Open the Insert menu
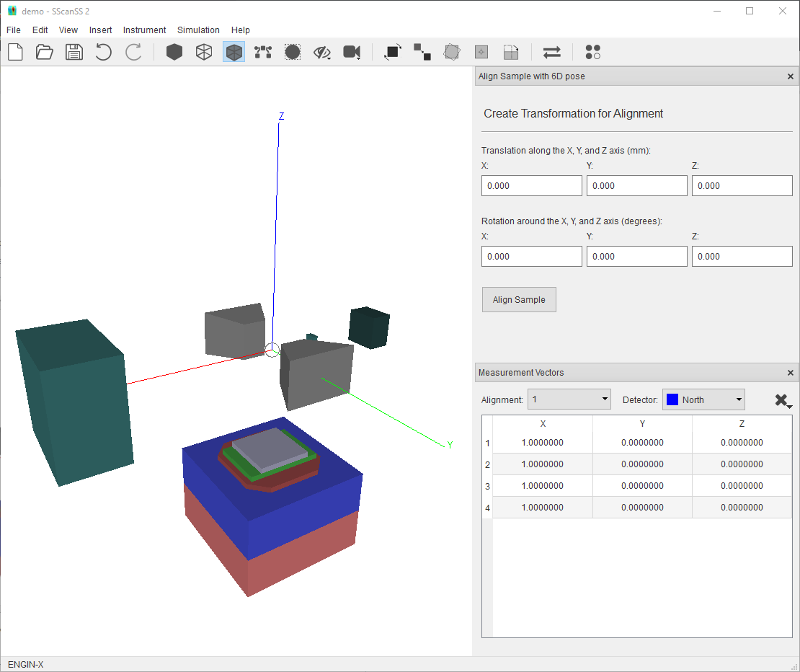The image size is (800, 672). coord(100,30)
